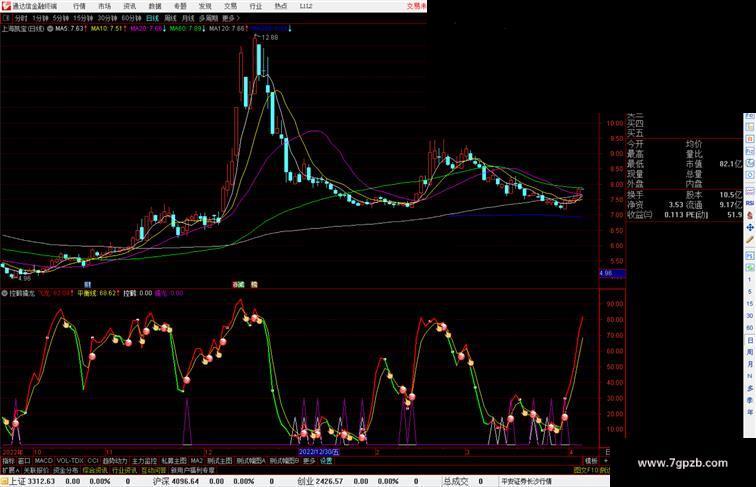
Task: Click the 平安证券长沙行情 status entry
Action: click(526, 481)
